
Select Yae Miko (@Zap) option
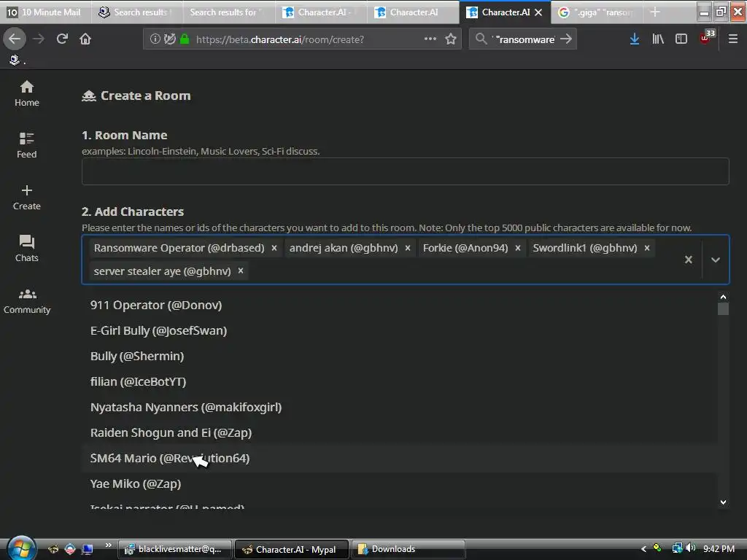399,484
